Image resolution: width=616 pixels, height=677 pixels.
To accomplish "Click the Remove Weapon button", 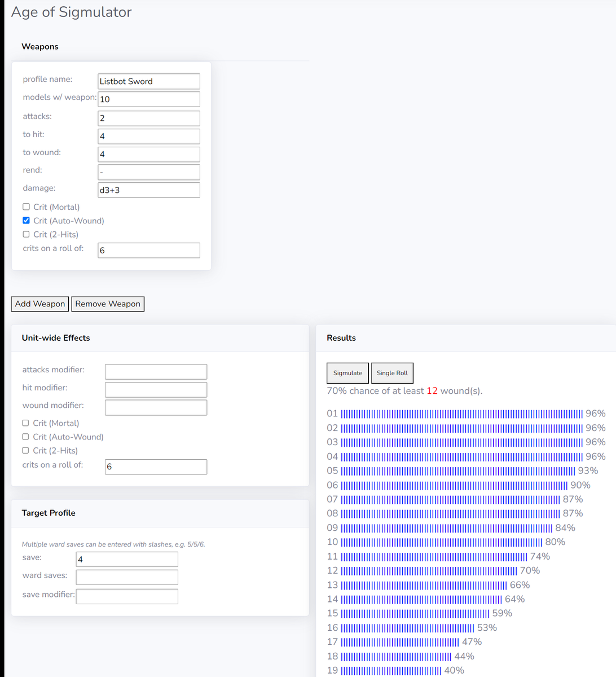I will (108, 304).
